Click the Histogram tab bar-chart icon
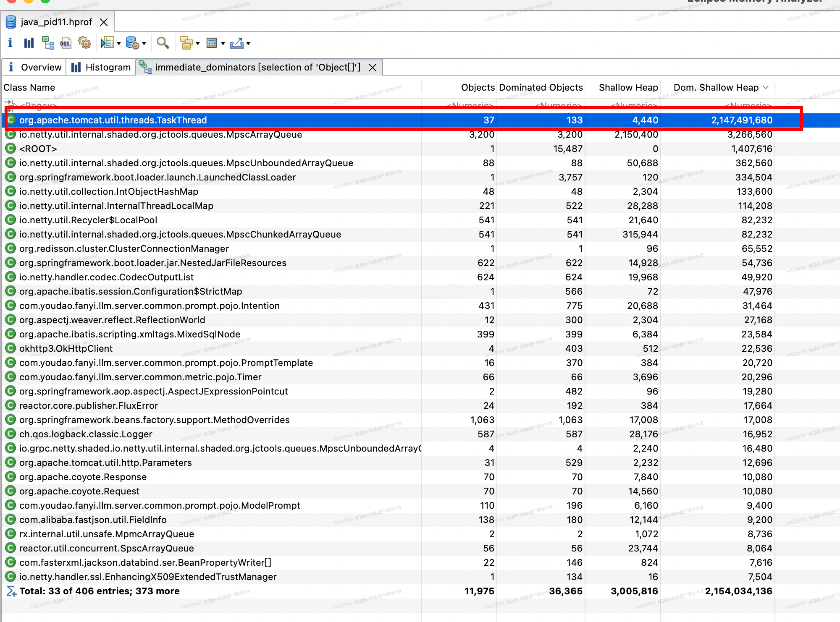 click(76, 67)
